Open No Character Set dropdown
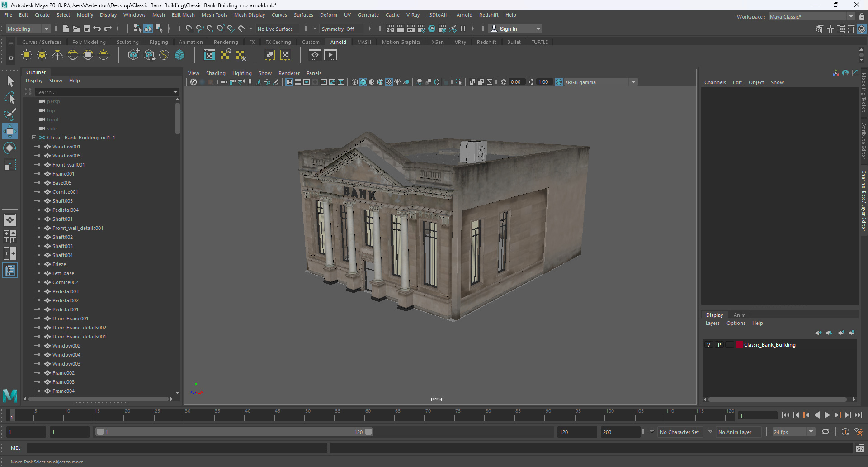 (x=679, y=432)
